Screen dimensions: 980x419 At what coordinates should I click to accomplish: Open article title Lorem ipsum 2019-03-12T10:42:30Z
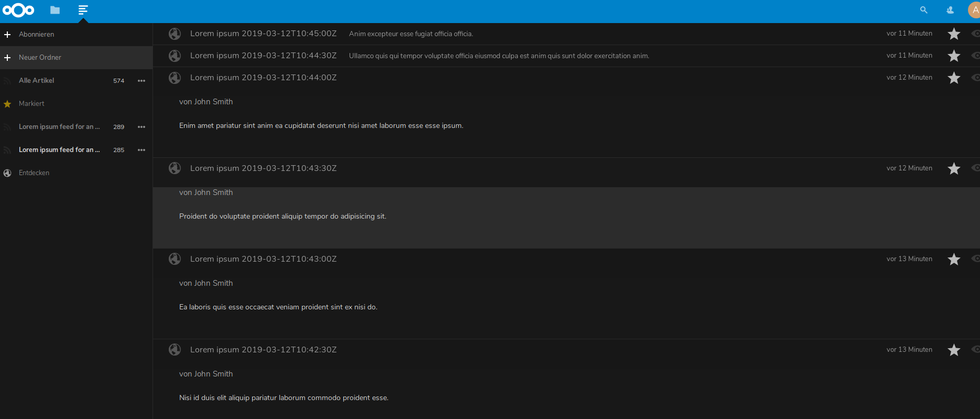263,350
